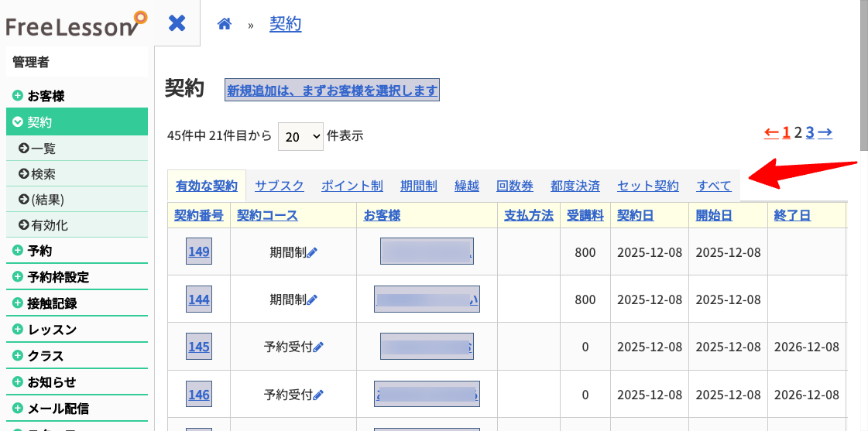Open 検索 under the 契約 menu
This screenshot has width=868, height=431.
[43, 174]
